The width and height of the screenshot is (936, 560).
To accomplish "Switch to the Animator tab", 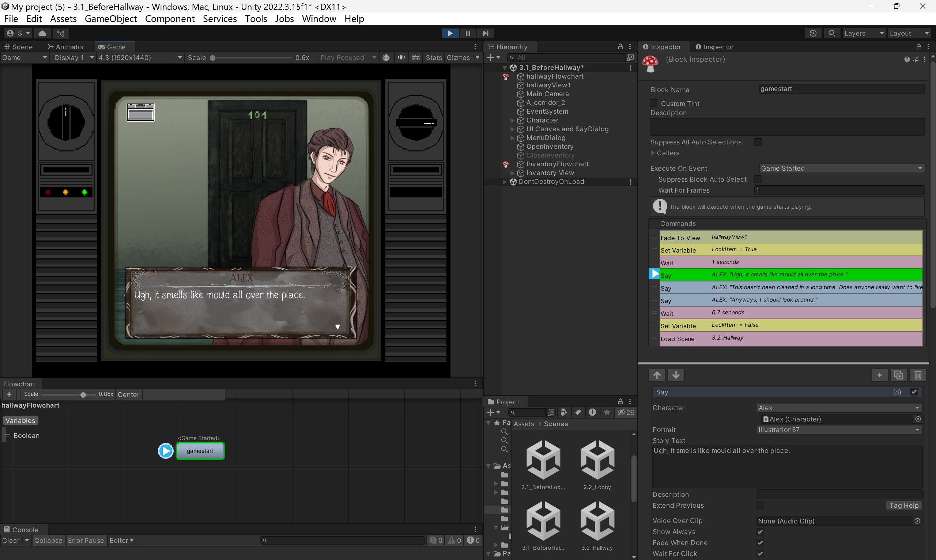I will click(x=66, y=47).
